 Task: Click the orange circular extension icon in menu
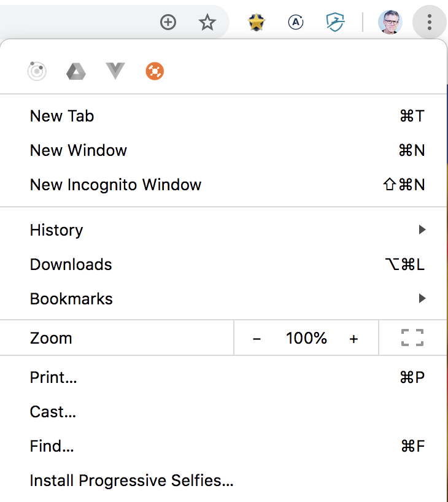click(155, 72)
